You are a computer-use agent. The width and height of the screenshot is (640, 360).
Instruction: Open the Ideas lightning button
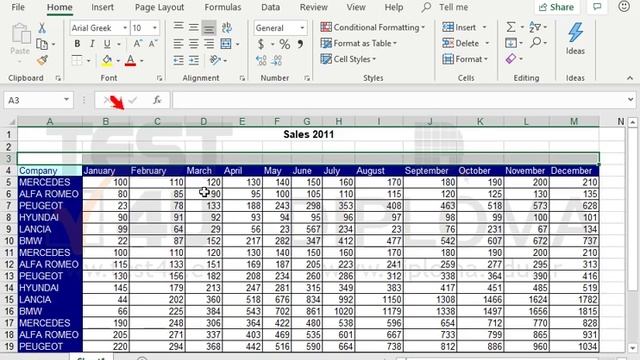(x=575, y=38)
